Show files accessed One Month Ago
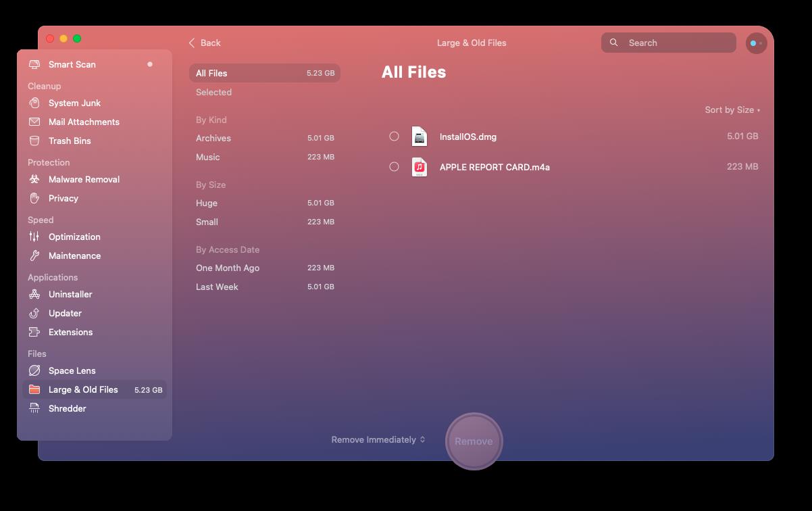The width and height of the screenshot is (812, 511). pos(228,268)
